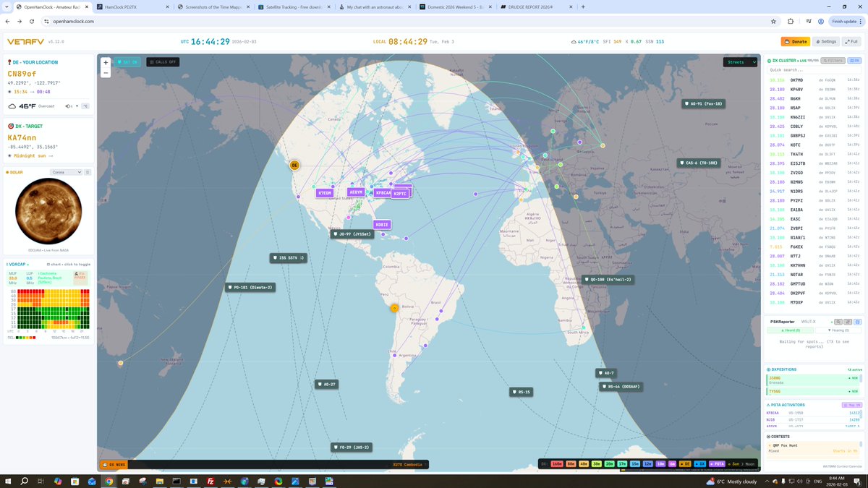
Task: Click the 10m band legend chip
Action: tap(660, 464)
